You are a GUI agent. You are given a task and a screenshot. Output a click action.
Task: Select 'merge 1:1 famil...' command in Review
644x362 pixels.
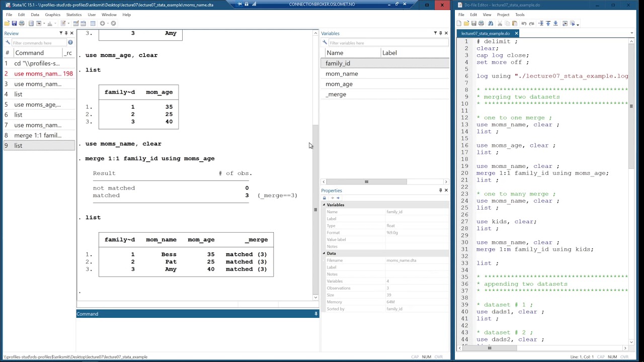point(38,135)
